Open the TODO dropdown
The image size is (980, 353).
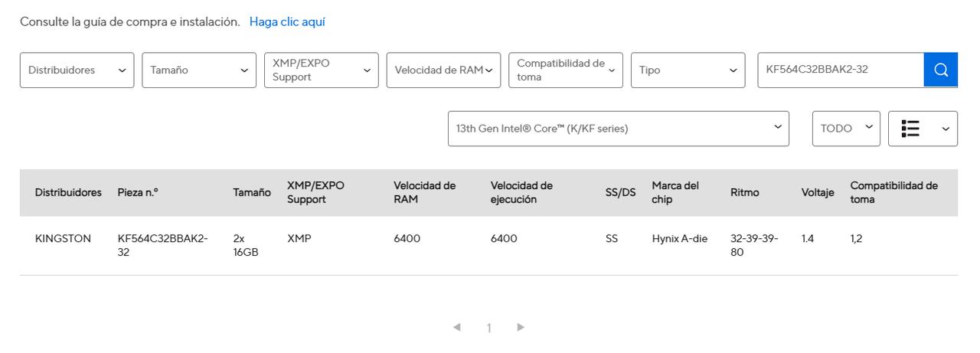tap(846, 129)
